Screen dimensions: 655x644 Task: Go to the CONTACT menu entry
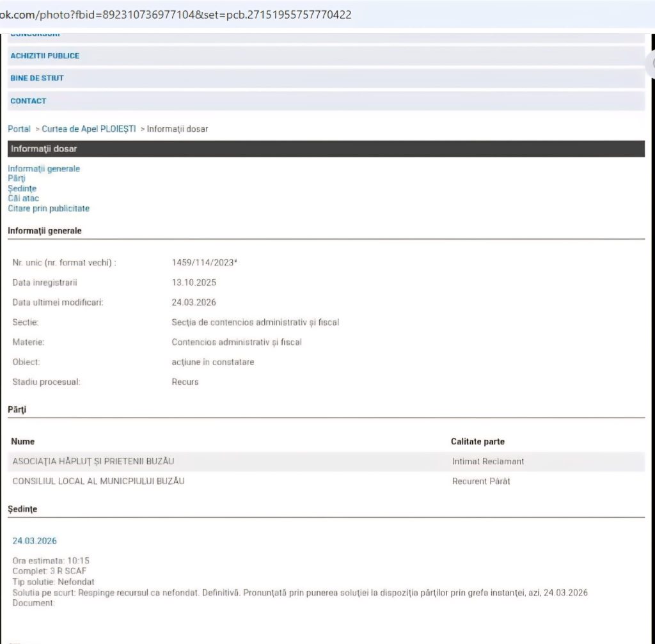28,100
